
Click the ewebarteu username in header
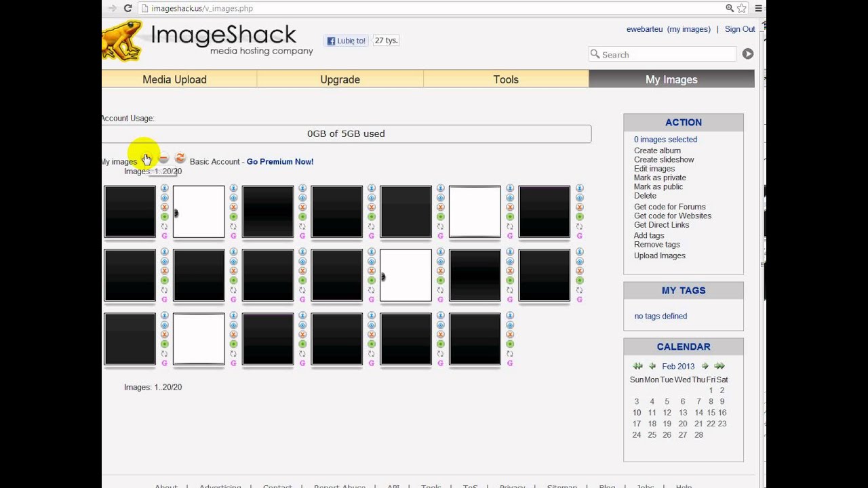(x=645, y=29)
